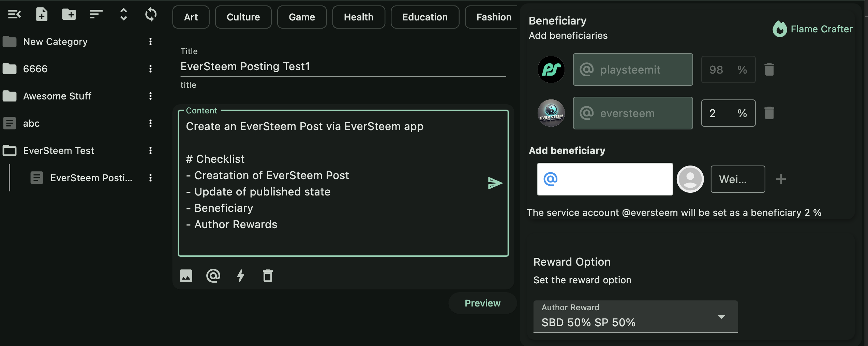
Task: Open the EverSteem Posti... document
Action: point(91,178)
